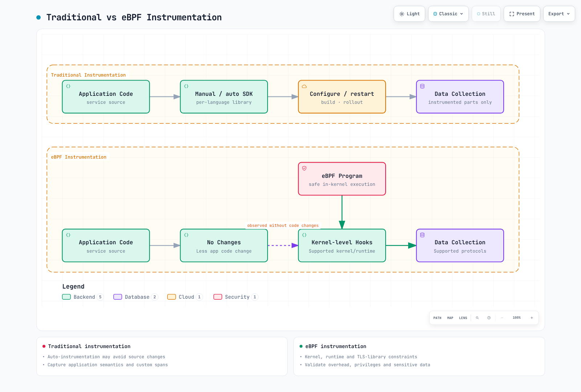Screen dimensions: 581x392
Task: Open the Classic style dropdown
Action: click(x=448, y=14)
